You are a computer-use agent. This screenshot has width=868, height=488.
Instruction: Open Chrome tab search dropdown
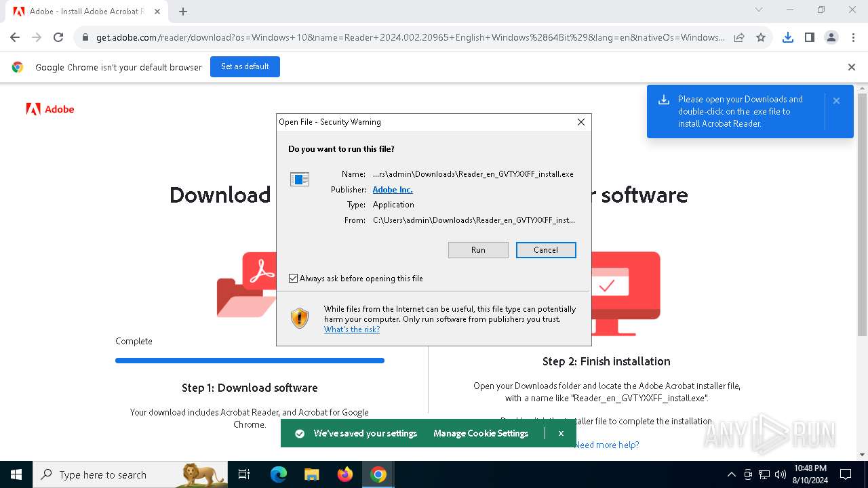point(759,9)
